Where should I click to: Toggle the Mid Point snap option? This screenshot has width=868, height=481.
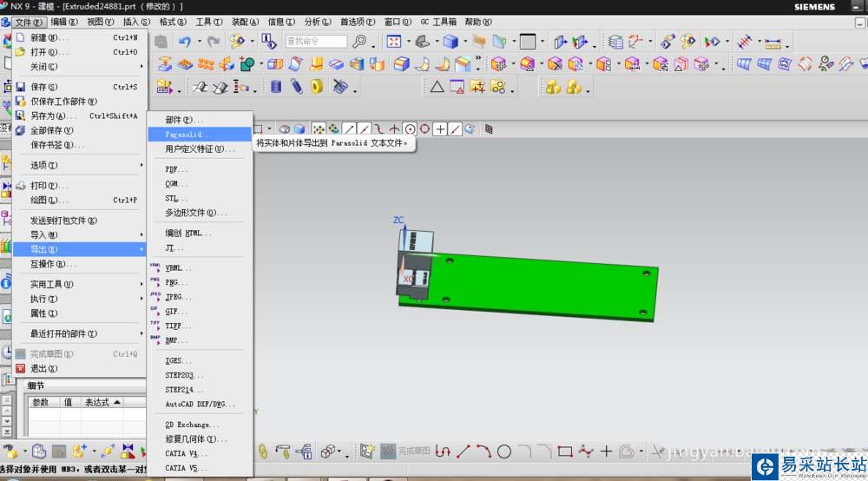[x=365, y=129]
